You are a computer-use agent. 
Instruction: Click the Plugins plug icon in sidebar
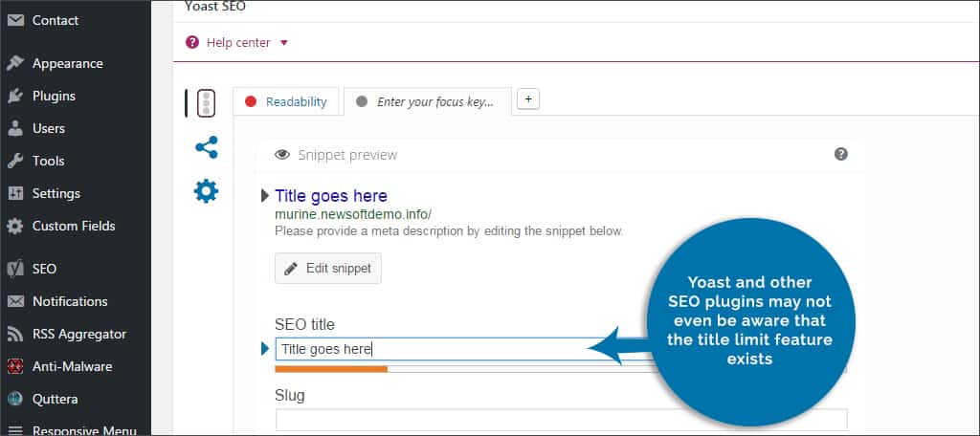click(x=15, y=96)
